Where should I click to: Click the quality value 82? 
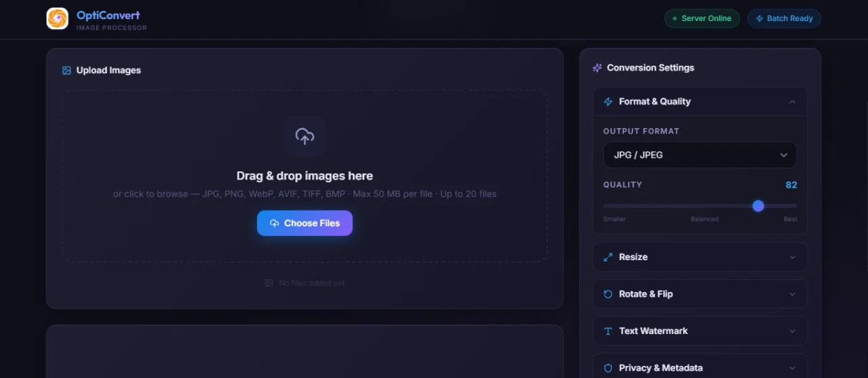click(791, 185)
